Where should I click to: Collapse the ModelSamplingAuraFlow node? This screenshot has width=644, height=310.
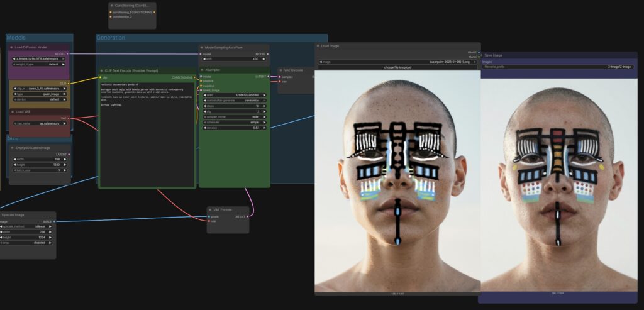click(x=202, y=47)
